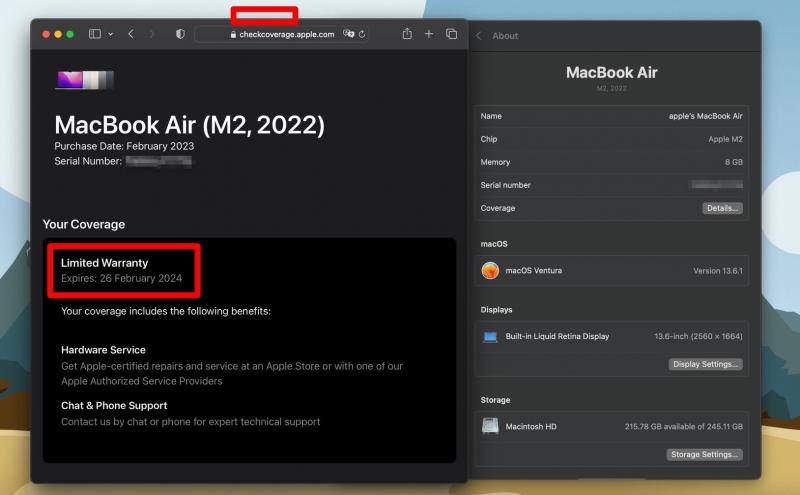Click the translate page icon
This screenshot has height=495, width=800.
348,34
